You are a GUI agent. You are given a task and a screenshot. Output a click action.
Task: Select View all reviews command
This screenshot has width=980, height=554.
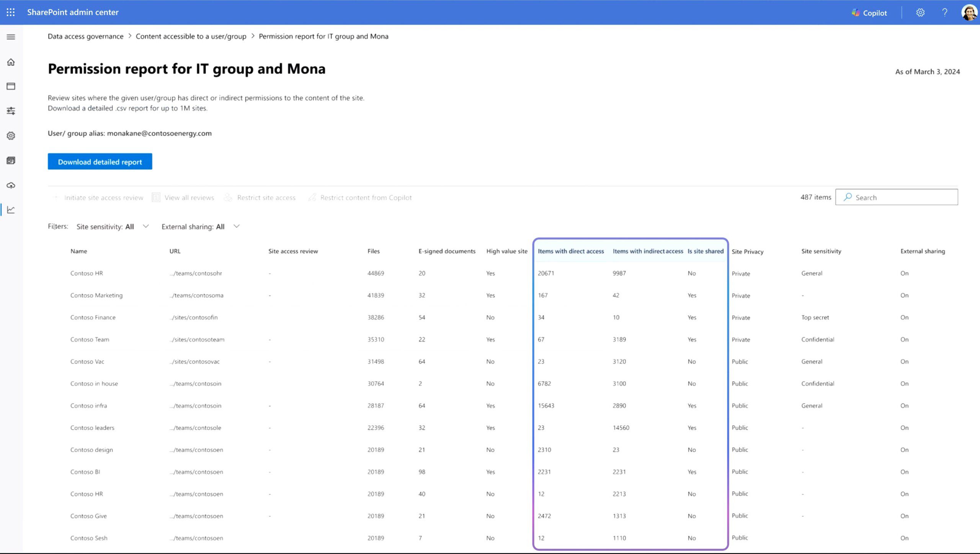pos(183,198)
